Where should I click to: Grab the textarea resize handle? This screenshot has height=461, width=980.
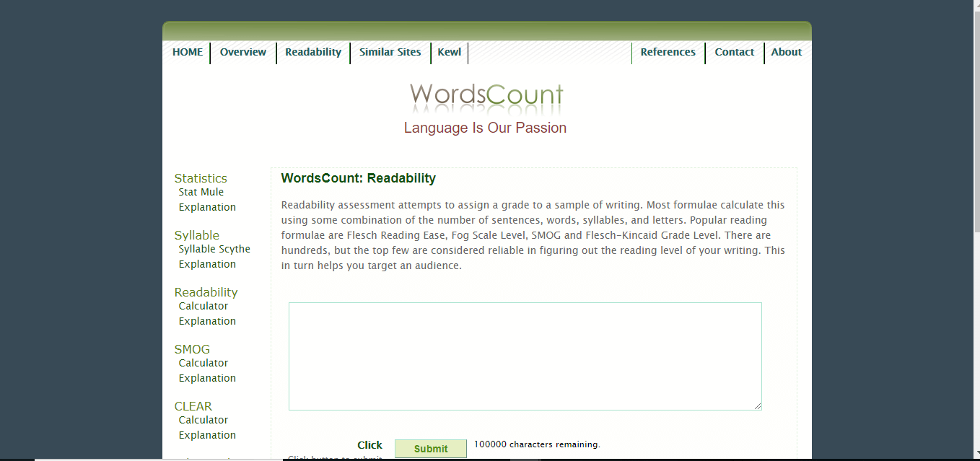coord(758,406)
